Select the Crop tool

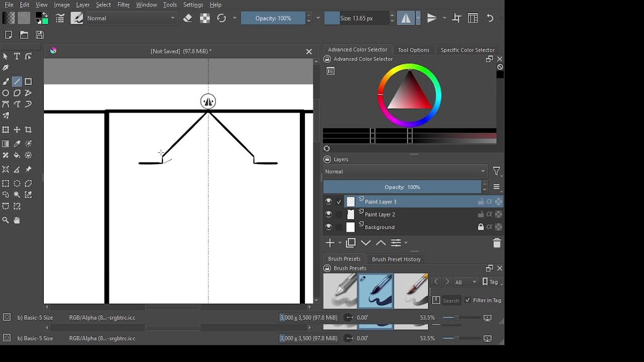coord(28,130)
